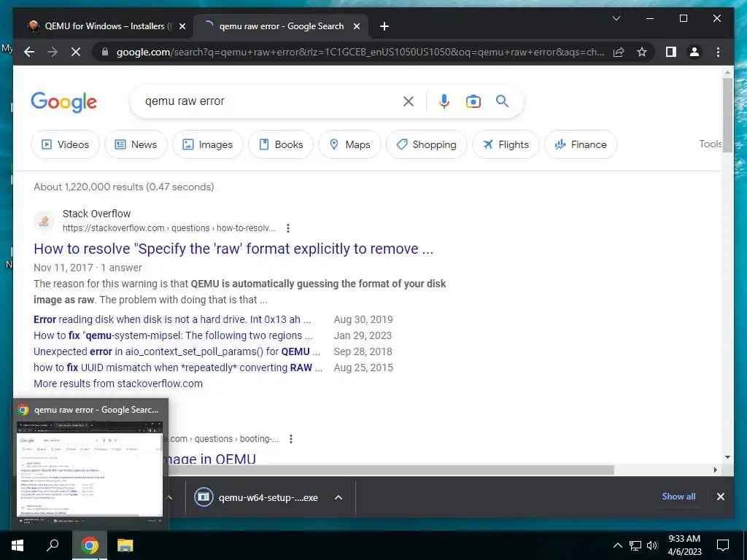Viewport: 747px width, 560px height.
Task: Open Google search Tools
Action: point(710,144)
